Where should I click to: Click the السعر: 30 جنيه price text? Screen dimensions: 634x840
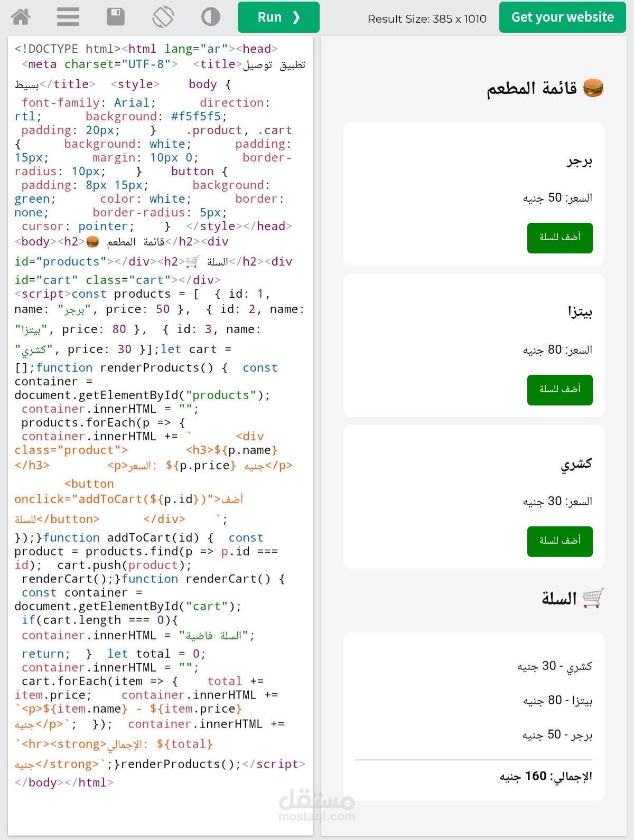[557, 502]
